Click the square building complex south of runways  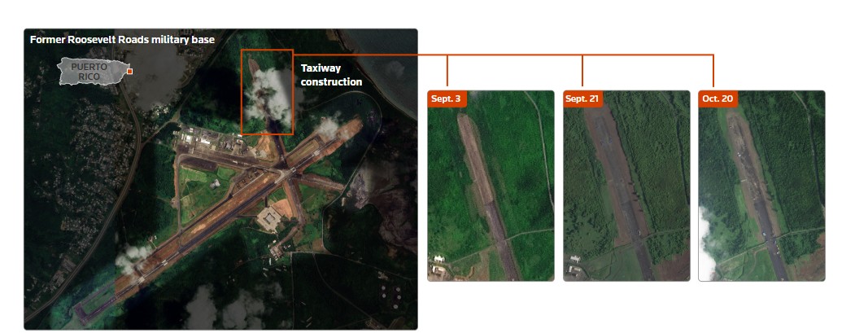point(270,218)
